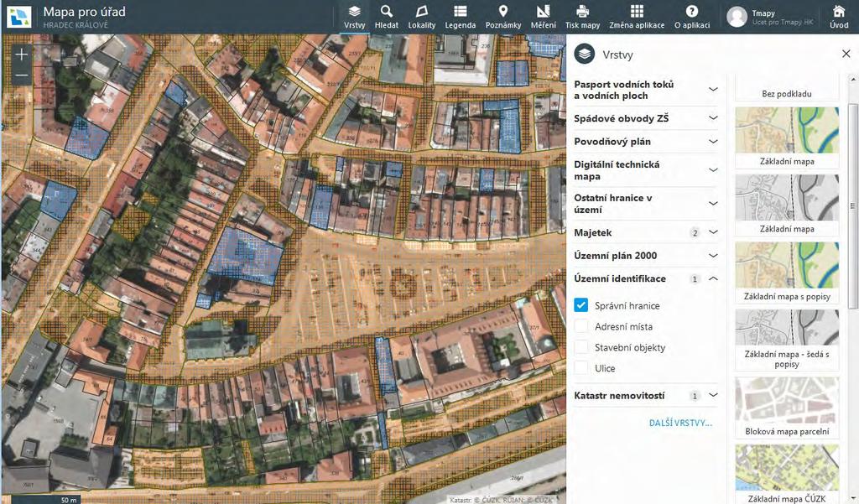Expand the Majetek layer group
The image size is (859, 504).
point(713,232)
